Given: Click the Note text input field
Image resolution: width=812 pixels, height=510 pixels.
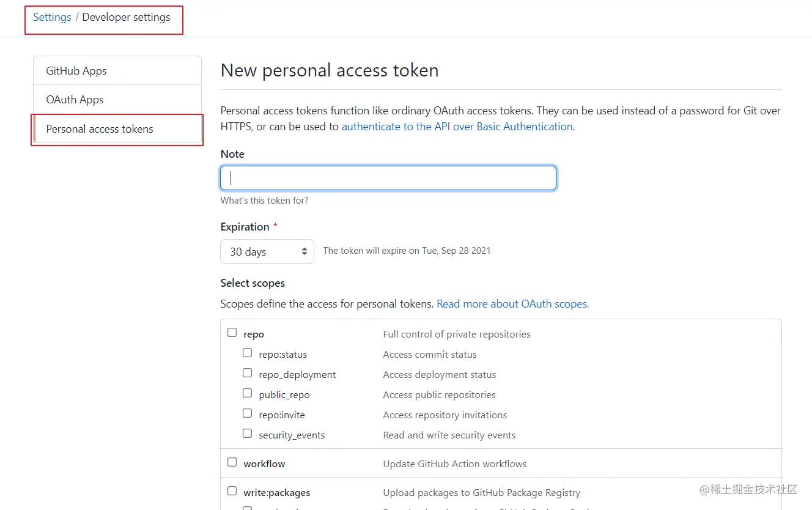Looking at the screenshot, I should point(388,178).
